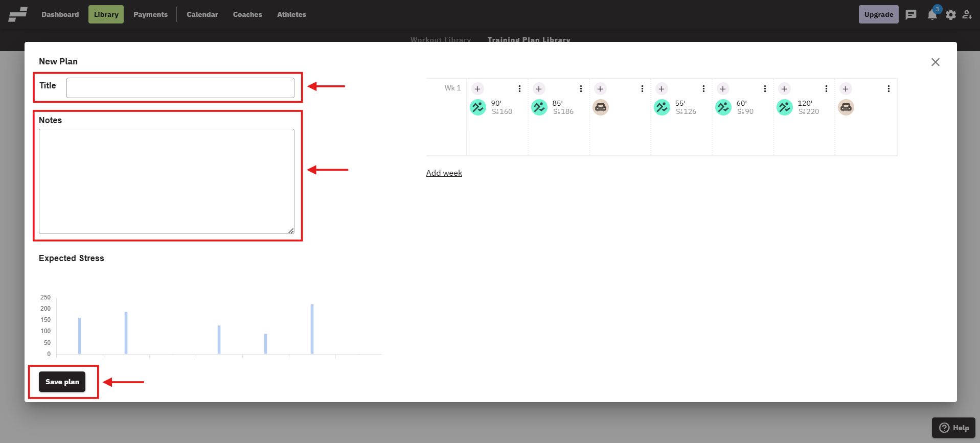
Task: Close the New Plan dialog
Action: pos(936,62)
